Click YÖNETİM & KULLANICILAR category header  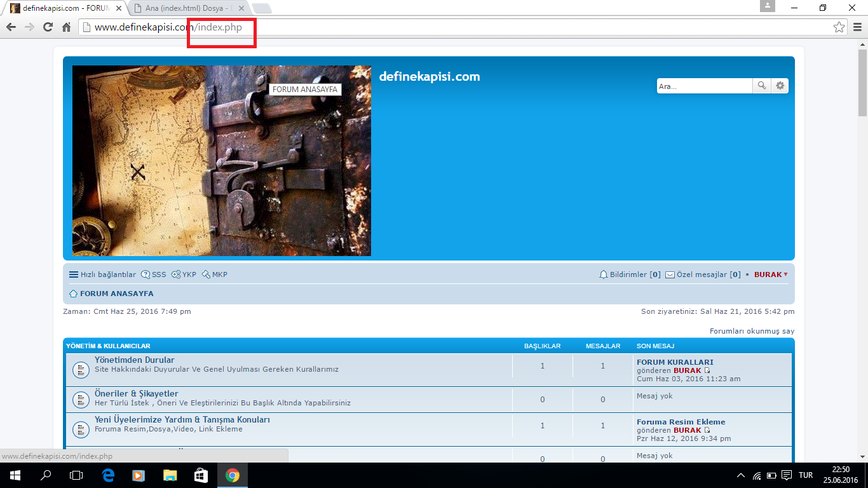108,346
